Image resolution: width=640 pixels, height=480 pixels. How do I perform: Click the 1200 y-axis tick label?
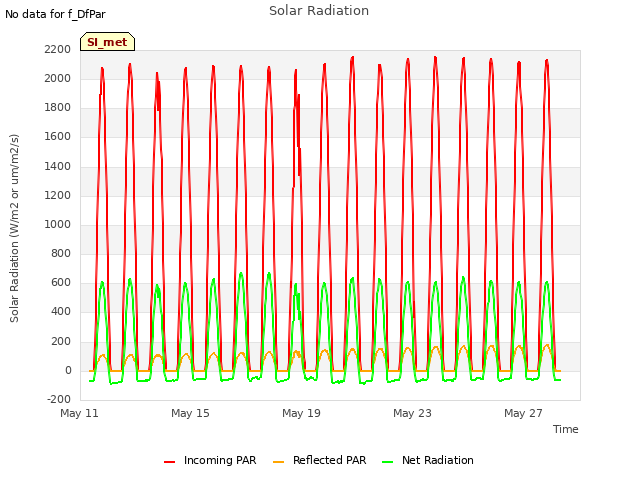[58, 195]
